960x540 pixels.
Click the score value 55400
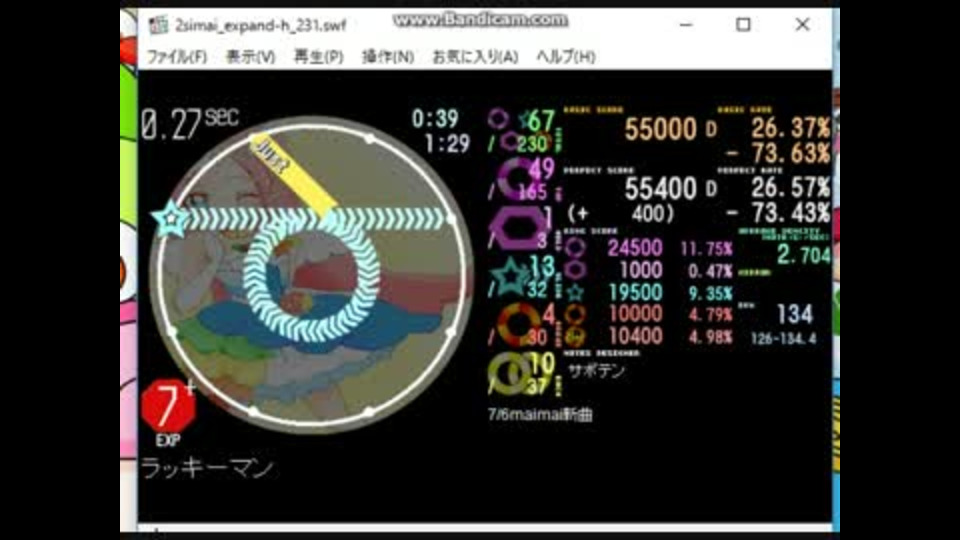pos(661,189)
